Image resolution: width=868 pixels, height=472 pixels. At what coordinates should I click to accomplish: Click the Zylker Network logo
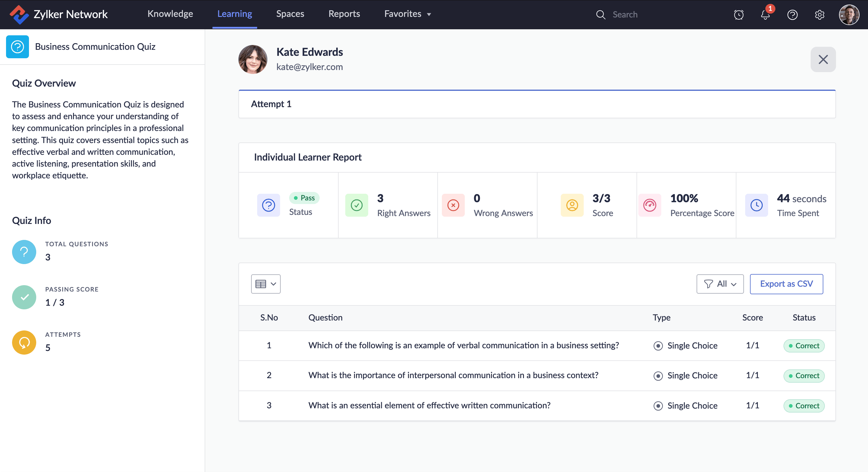(19, 14)
